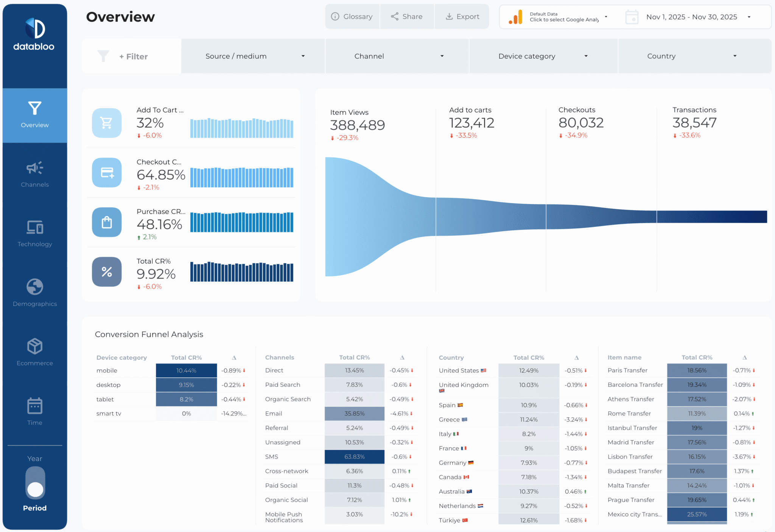775x532 pixels.
Task: Open the Device category dropdown
Action: pos(543,56)
